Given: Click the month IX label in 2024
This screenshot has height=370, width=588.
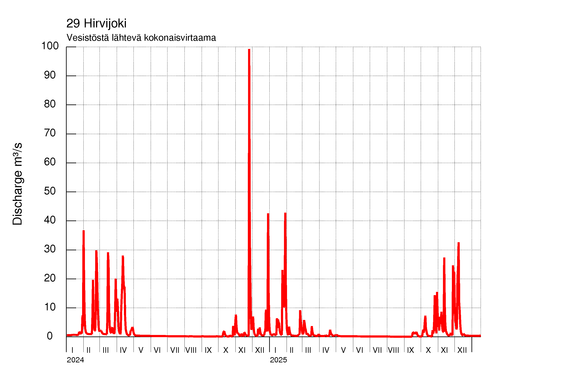Looking at the screenshot, I should click(x=208, y=350).
